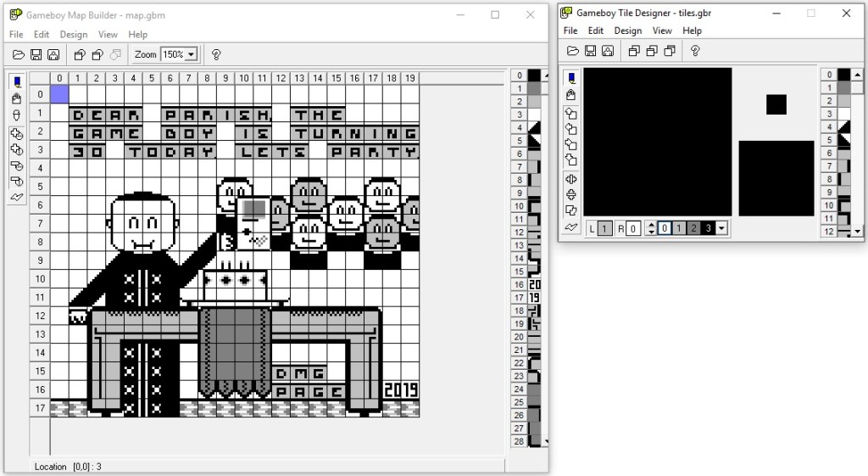Open Help menu in Tile Designer
The image size is (868, 476).
coord(692,31)
